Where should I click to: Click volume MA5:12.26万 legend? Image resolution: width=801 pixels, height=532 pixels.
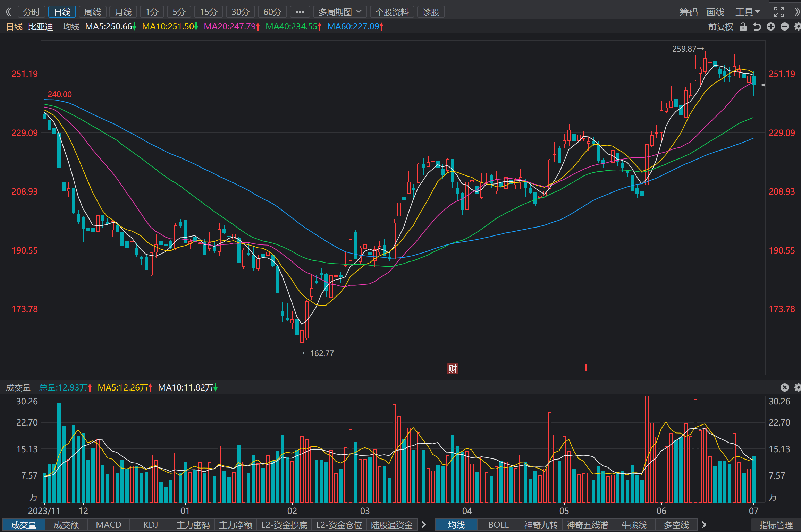[125, 387]
